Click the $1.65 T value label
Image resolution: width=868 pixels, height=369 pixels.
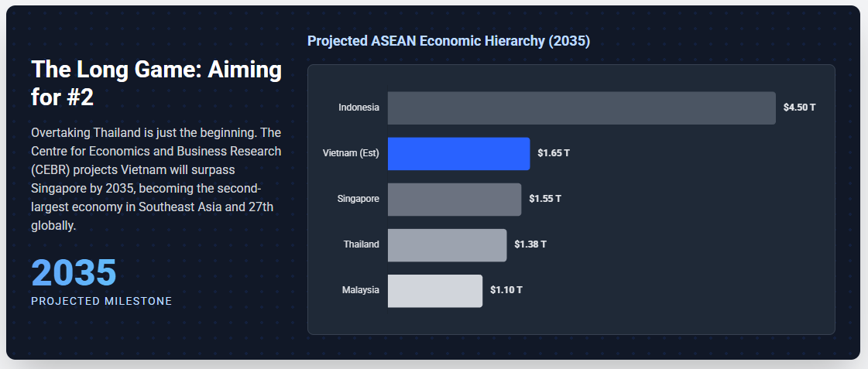tap(554, 153)
